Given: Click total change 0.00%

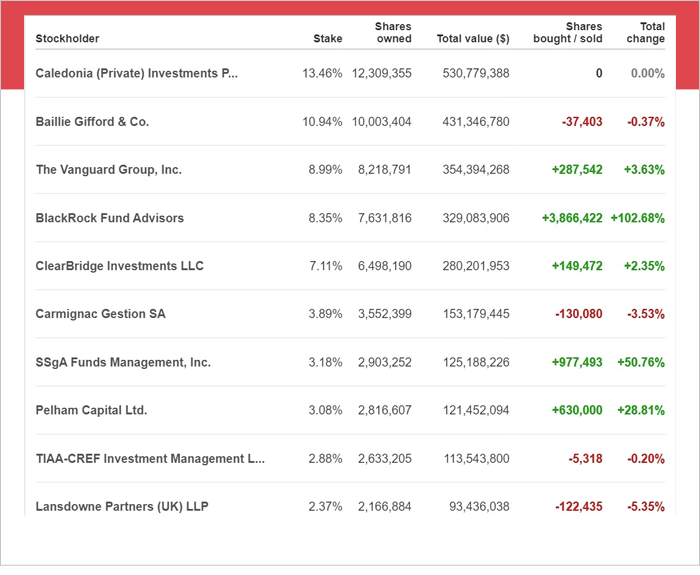Looking at the screenshot, I should click(x=648, y=73).
